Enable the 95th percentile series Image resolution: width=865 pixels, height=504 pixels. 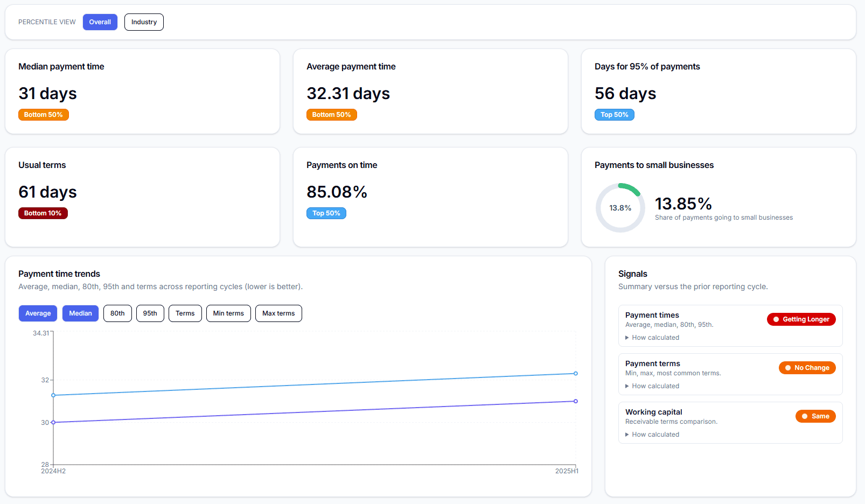[x=150, y=313]
